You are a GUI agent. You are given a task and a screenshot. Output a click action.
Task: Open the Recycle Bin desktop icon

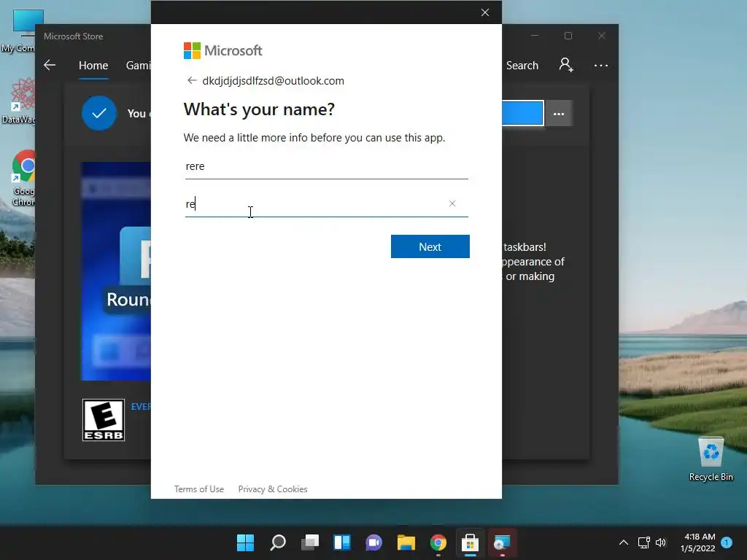pos(711,459)
